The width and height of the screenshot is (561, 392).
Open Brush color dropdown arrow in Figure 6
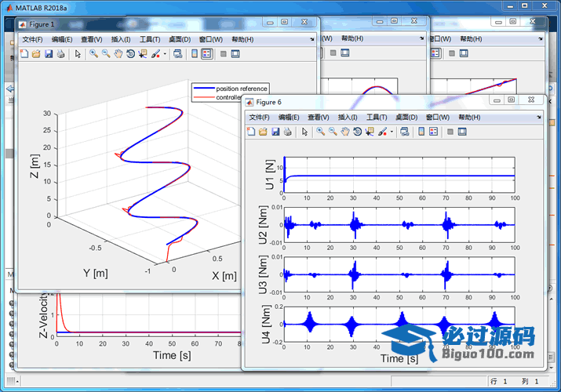coord(391,132)
